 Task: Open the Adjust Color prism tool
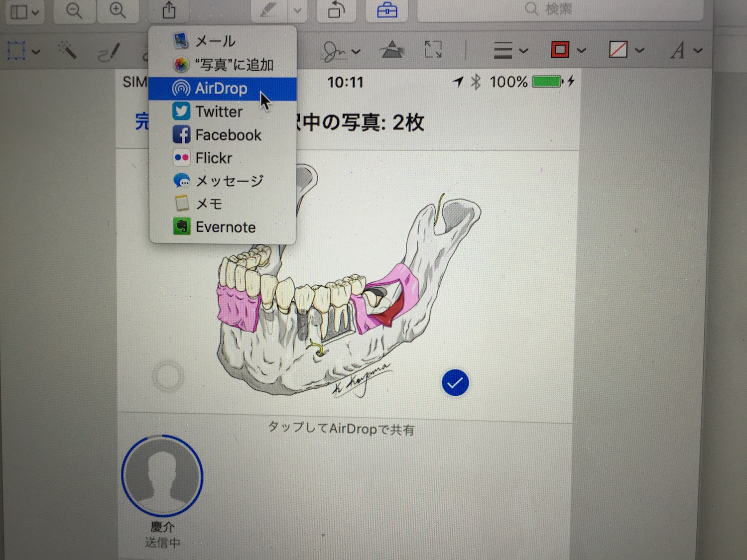click(x=391, y=50)
